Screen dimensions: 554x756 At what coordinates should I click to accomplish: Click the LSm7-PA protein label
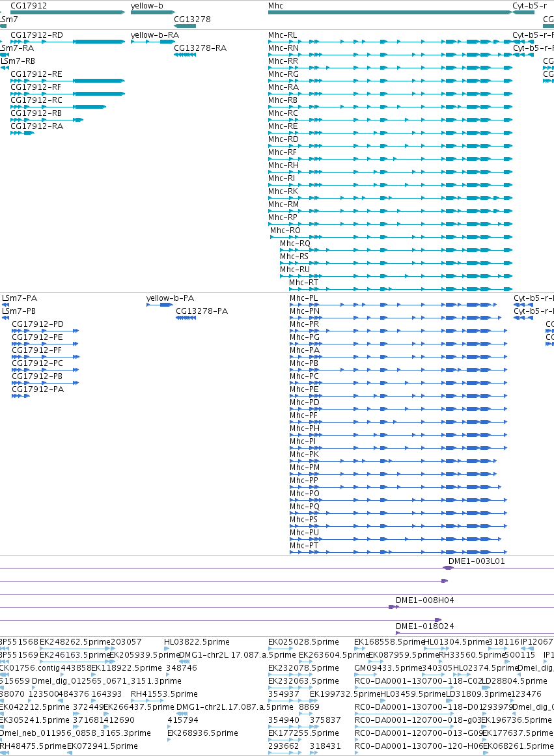pos(20,298)
